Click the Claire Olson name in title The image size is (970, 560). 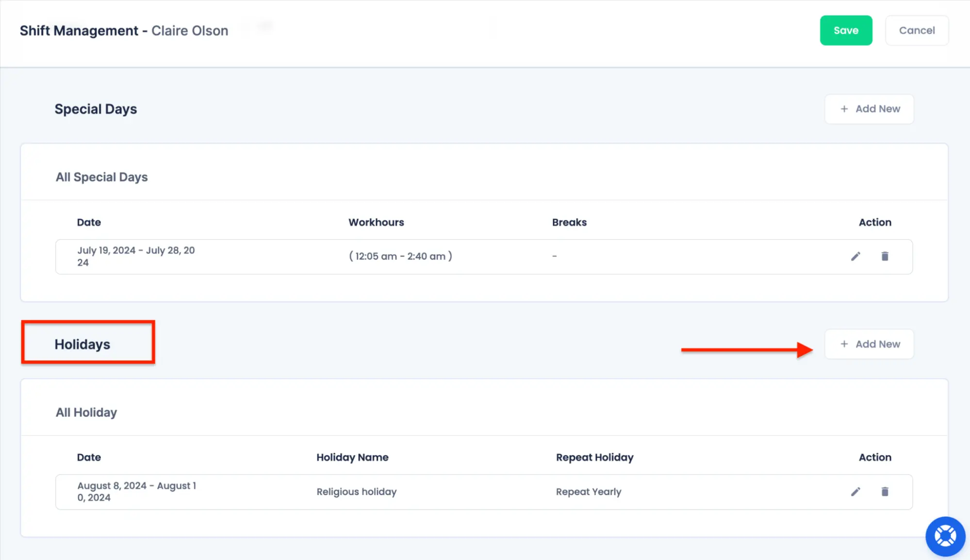click(x=190, y=31)
